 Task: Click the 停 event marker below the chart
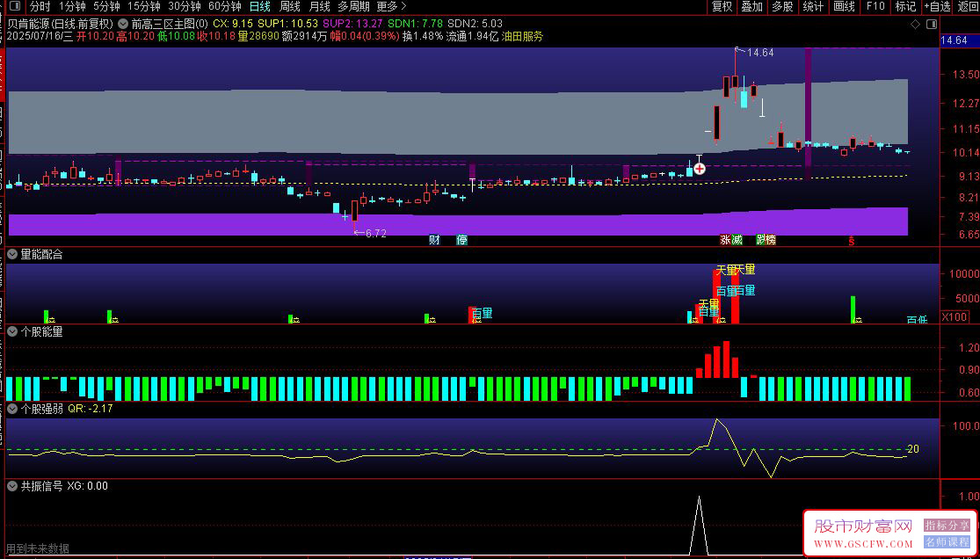coord(462,240)
